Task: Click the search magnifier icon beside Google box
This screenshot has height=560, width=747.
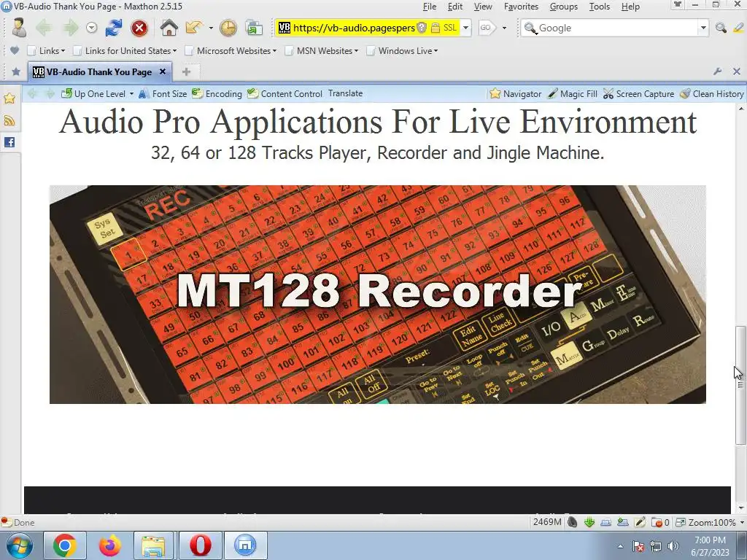Action: coord(721,28)
